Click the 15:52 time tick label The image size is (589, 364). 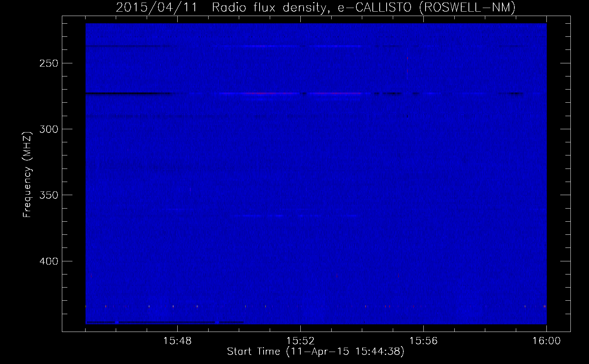[x=300, y=341]
